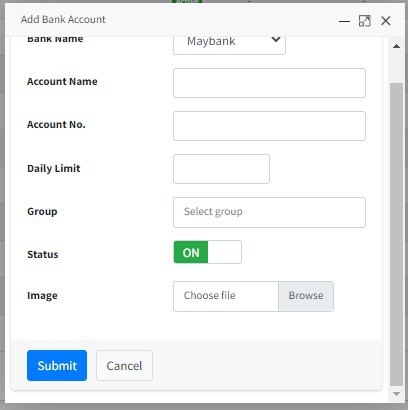Click the Choose file field
The width and height of the screenshot is (408, 410).
226,296
